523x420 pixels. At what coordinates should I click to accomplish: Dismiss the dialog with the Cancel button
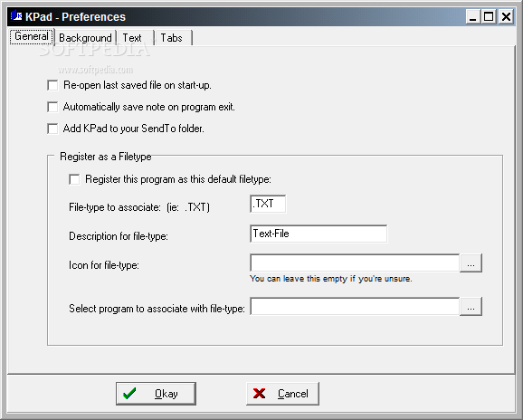click(282, 394)
